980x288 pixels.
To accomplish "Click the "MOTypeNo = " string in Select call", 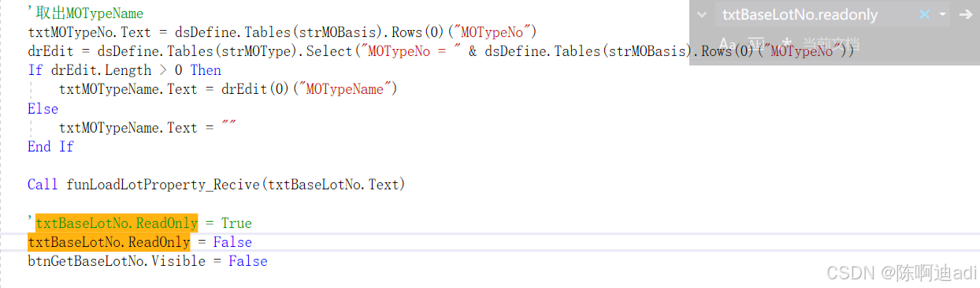I will [409, 51].
